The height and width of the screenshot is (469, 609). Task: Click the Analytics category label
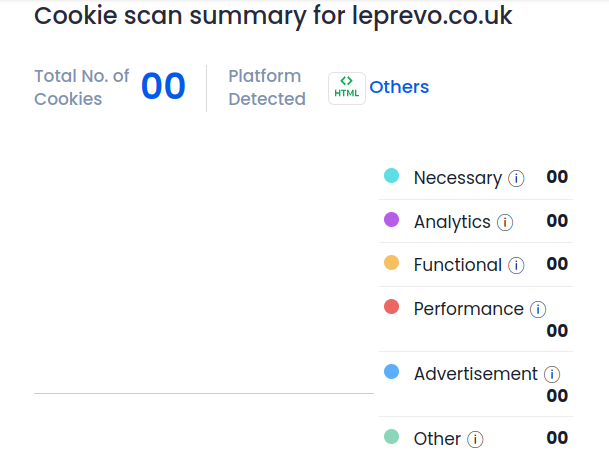(452, 222)
